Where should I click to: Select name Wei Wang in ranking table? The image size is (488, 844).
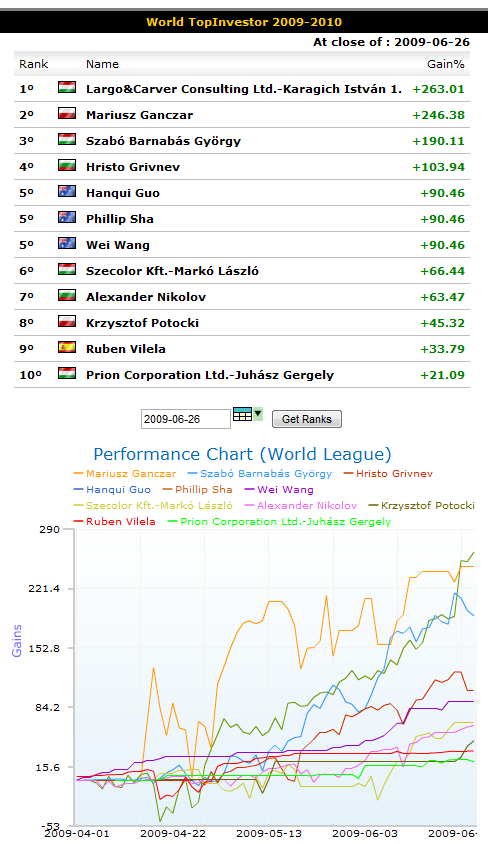(118, 245)
